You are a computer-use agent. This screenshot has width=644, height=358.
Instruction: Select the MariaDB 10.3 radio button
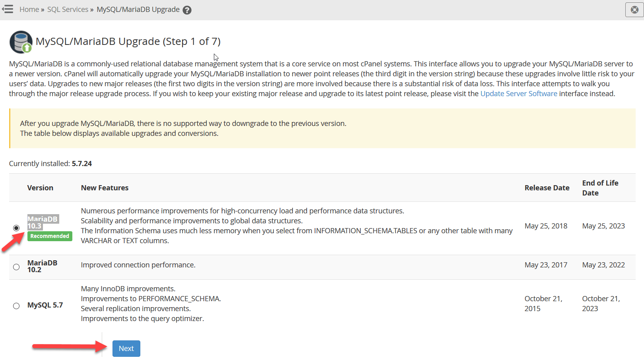coord(16,228)
